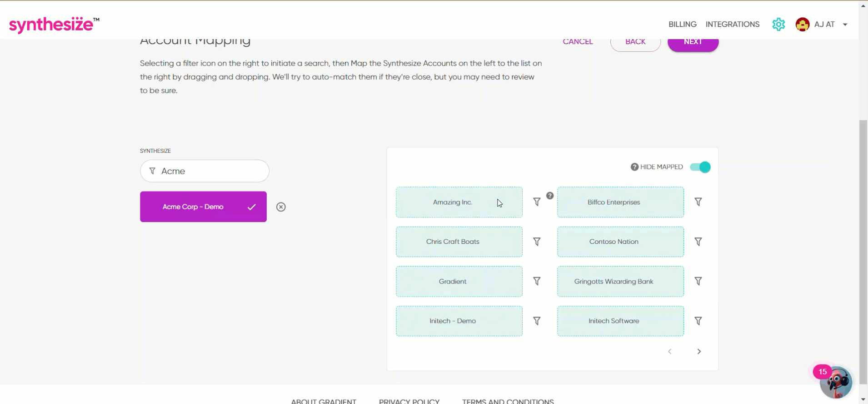Open the settings gear icon
This screenshot has width=868, height=404.
point(778,25)
